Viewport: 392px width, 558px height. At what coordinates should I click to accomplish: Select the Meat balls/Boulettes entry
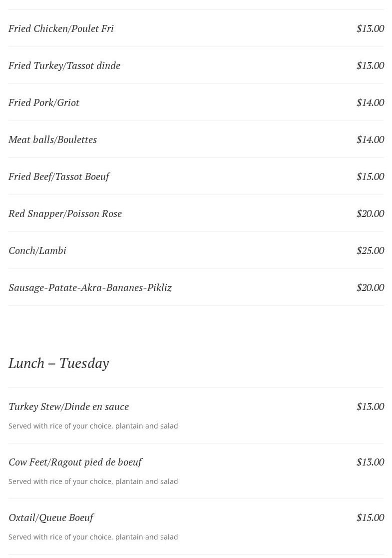52,139
